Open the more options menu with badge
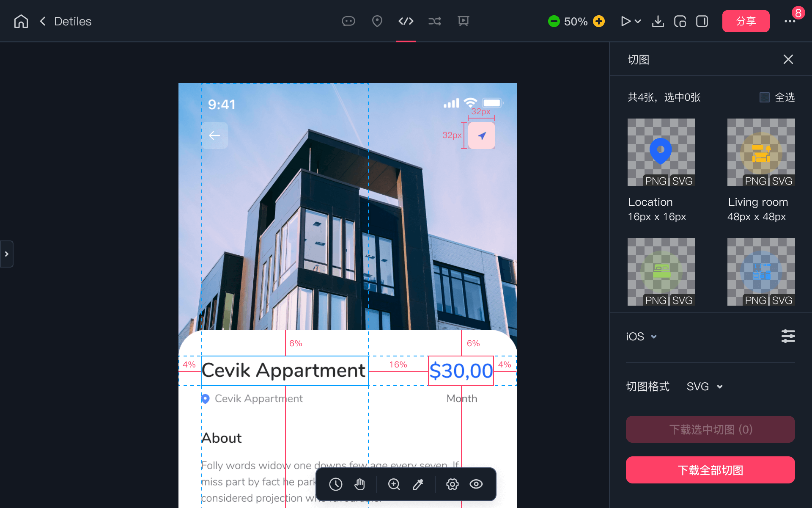This screenshot has height=508, width=812. [790, 21]
